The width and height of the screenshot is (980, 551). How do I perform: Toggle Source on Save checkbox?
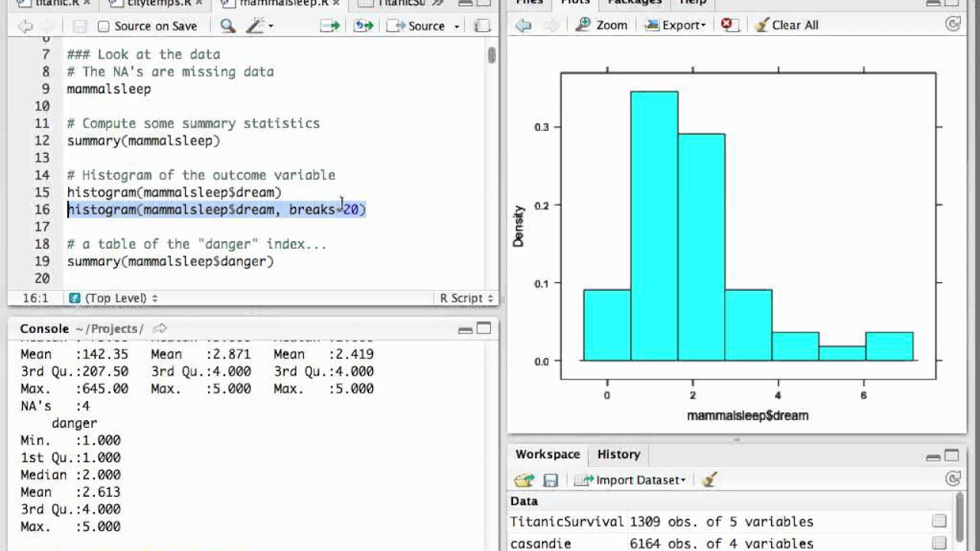(x=103, y=26)
